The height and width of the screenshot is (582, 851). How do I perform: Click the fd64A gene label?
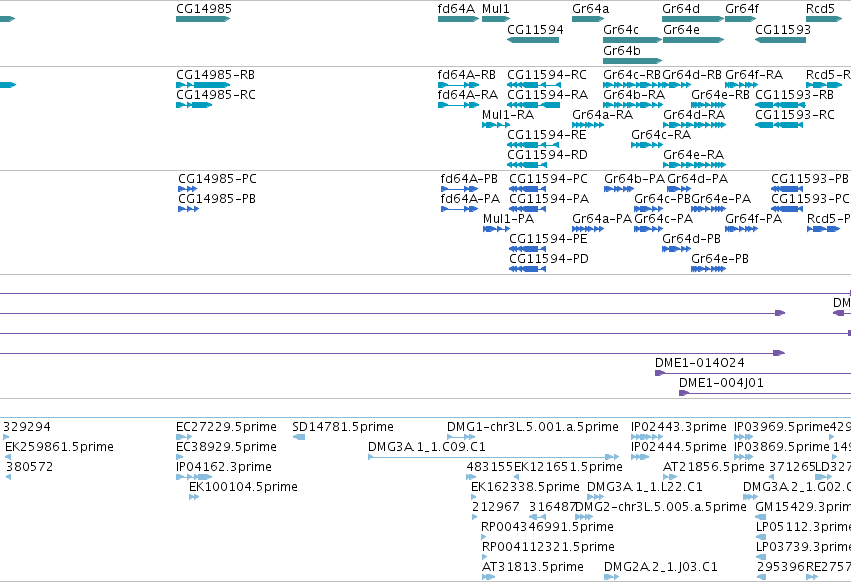point(456,9)
